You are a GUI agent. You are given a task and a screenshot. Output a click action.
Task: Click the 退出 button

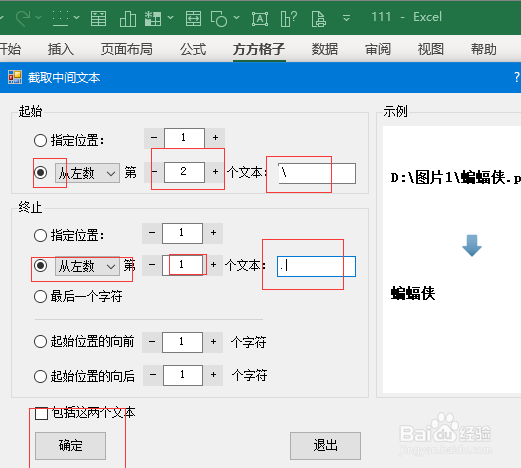(x=325, y=446)
